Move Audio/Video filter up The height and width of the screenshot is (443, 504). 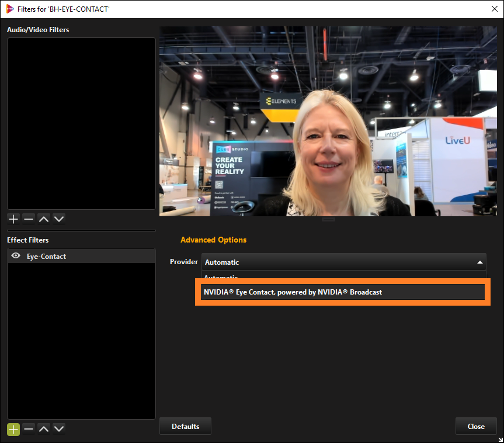coord(44,219)
